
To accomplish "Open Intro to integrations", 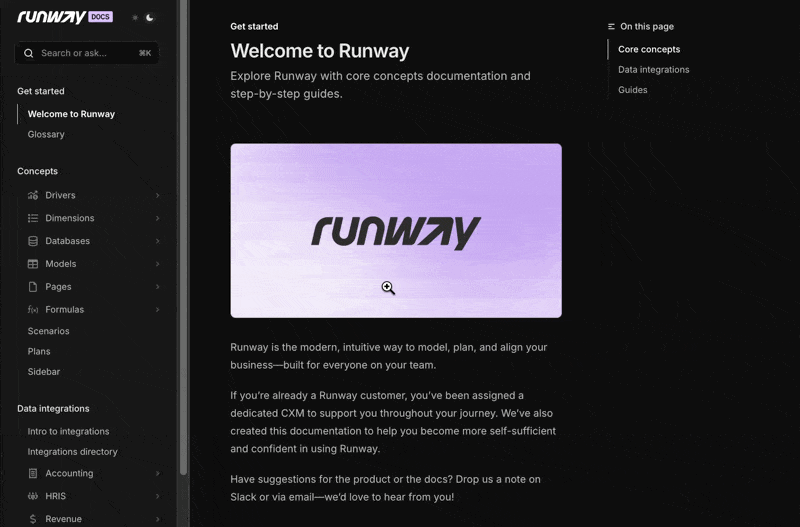I will [x=68, y=432].
